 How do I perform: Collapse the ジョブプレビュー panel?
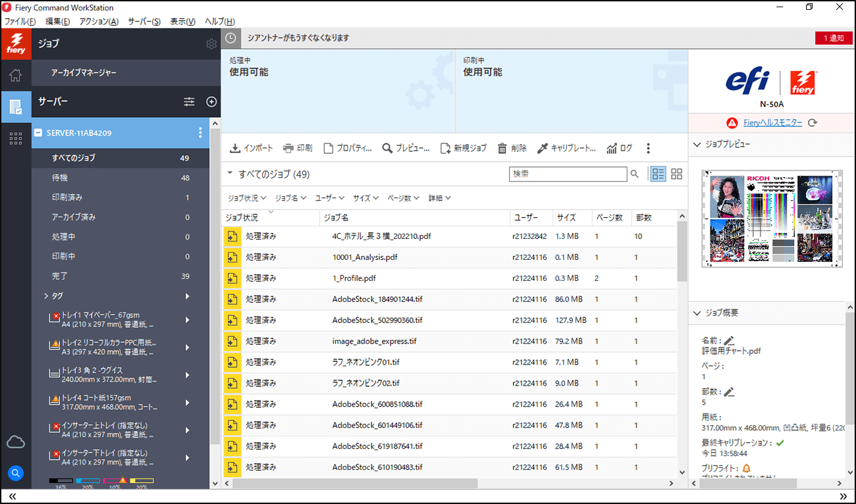pyautogui.click(x=697, y=144)
